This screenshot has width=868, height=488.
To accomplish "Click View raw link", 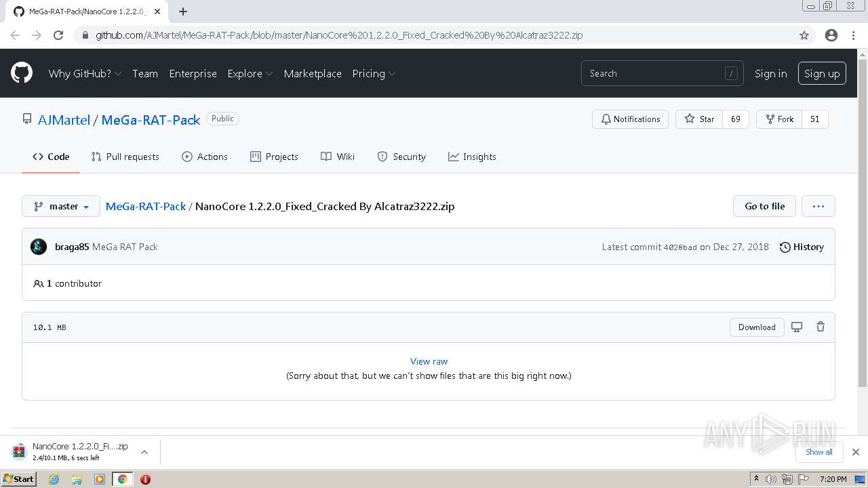I will tap(429, 361).
